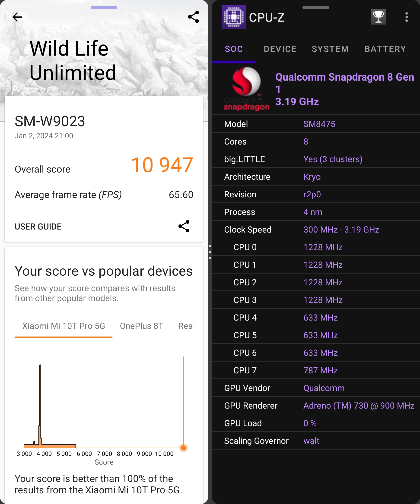
Task: Tap the CPU-Z app logo icon
Action: click(233, 17)
